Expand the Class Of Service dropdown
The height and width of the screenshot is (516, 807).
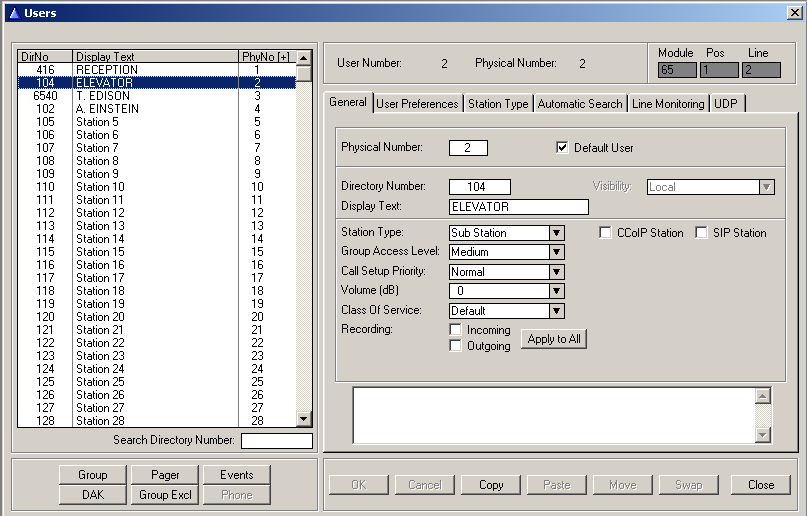[x=557, y=311]
